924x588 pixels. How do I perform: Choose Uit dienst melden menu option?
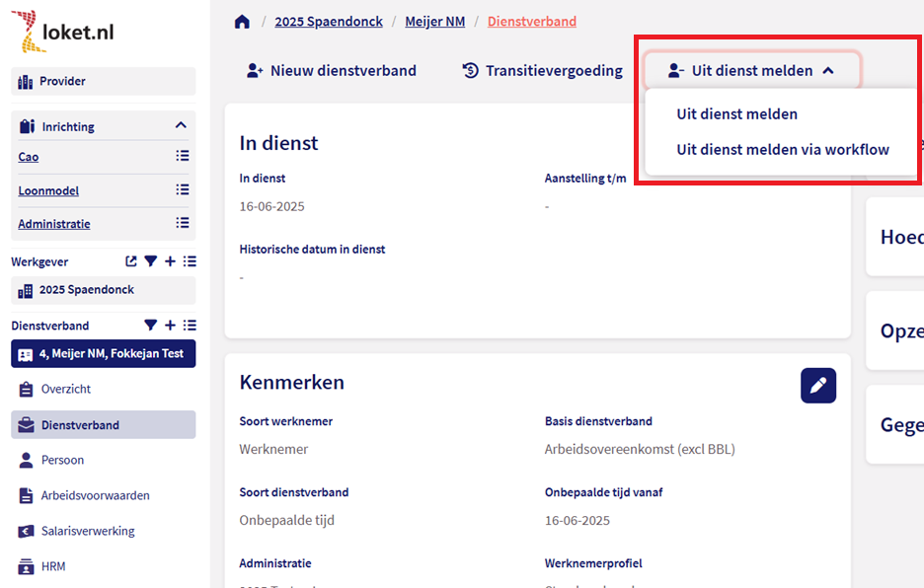coord(736,113)
